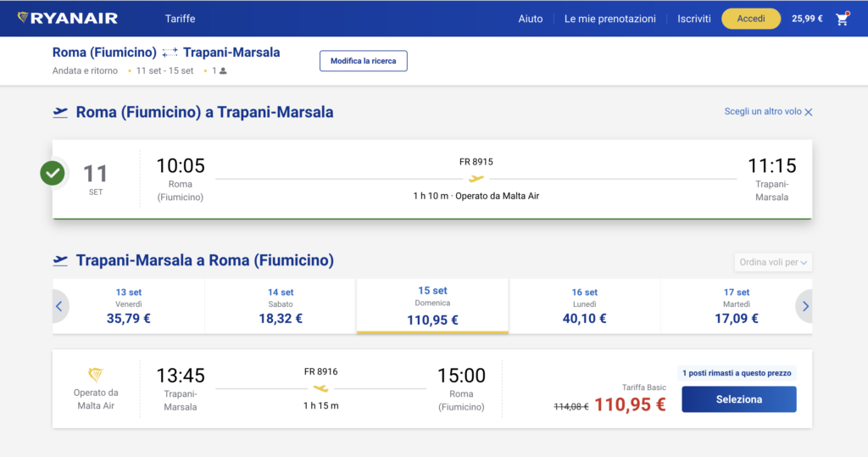Click the 1 h 10 m · Operato da Malta Air text
This screenshot has height=457, width=868.
[476, 196]
